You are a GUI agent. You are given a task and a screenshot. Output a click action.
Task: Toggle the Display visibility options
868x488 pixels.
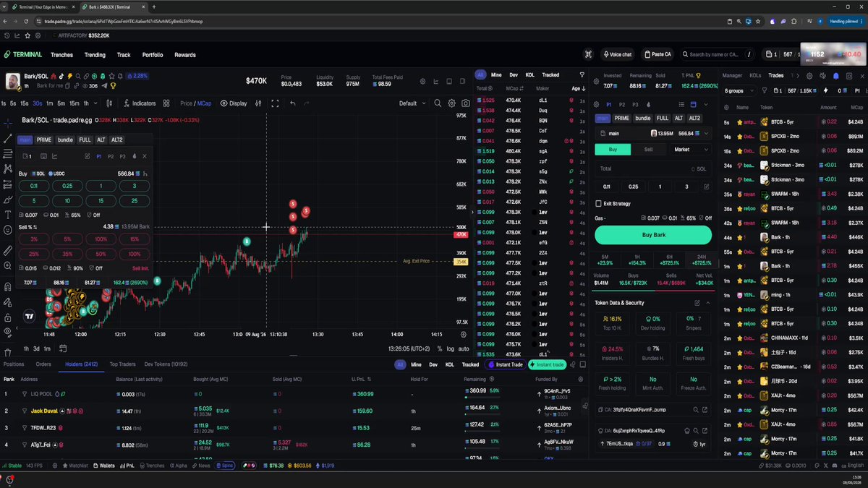click(x=233, y=103)
